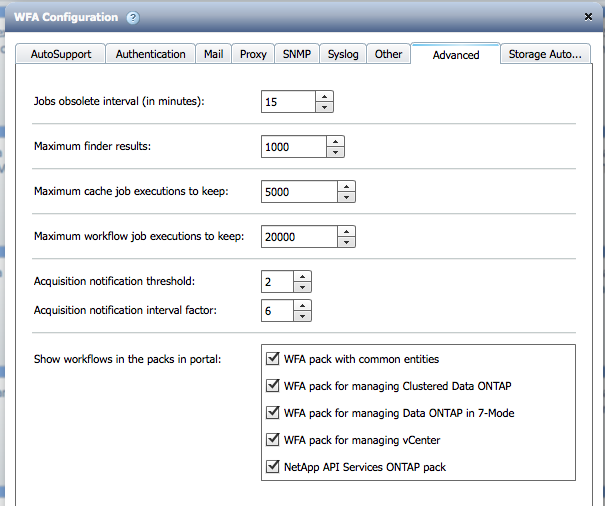Lower Maximum cache job executions value
This screenshot has width=605, height=506.
click(346, 197)
